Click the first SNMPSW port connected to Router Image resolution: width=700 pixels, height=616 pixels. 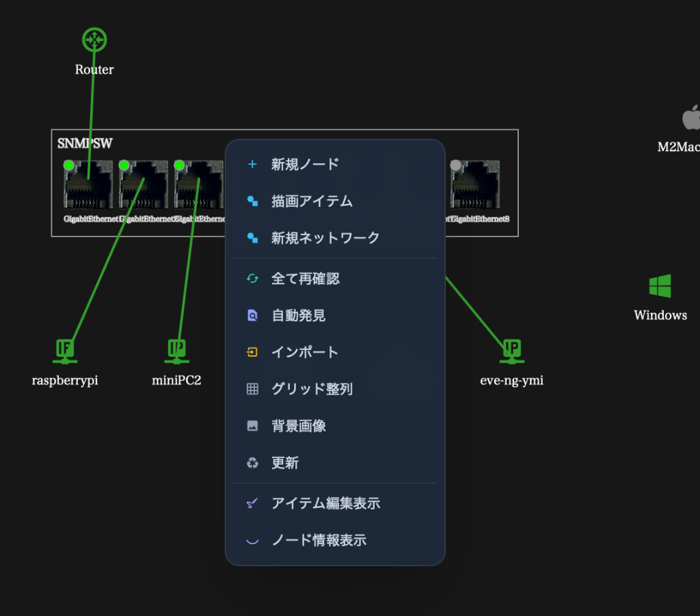[88, 185]
